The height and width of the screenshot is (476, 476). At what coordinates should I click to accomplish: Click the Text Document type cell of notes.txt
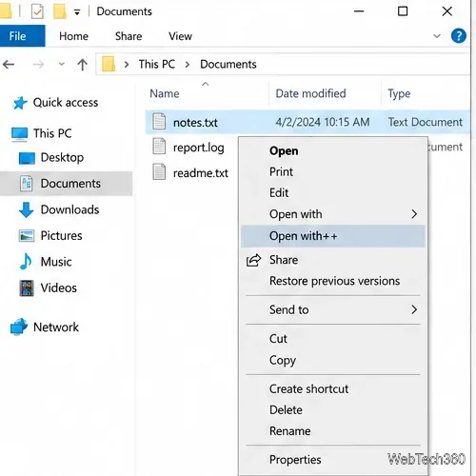click(x=426, y=122)
